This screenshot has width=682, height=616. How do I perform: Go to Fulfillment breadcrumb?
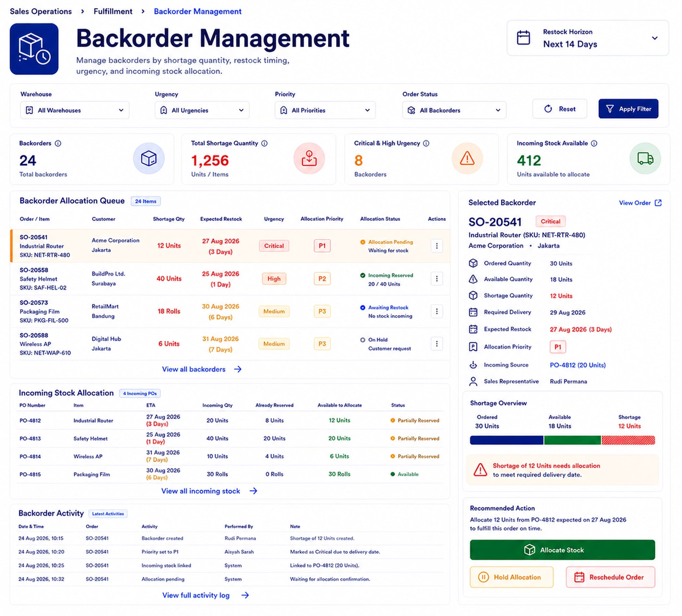coord(113,11)
